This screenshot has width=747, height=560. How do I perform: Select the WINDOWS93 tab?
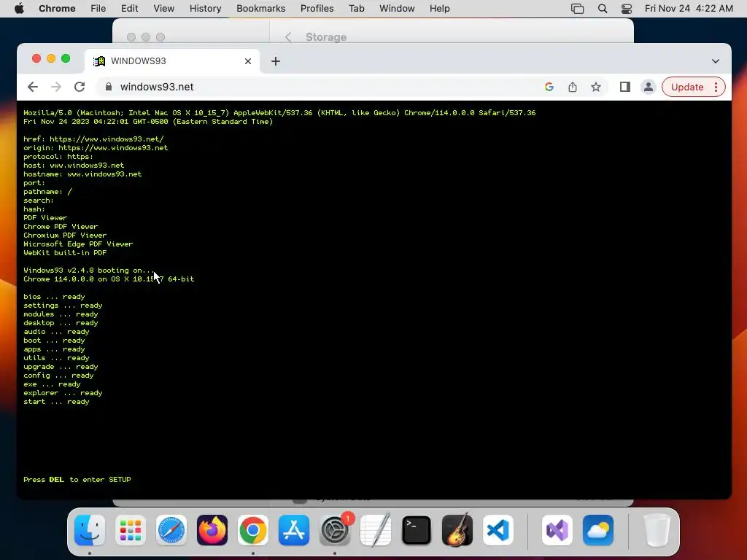coord(172,61)
